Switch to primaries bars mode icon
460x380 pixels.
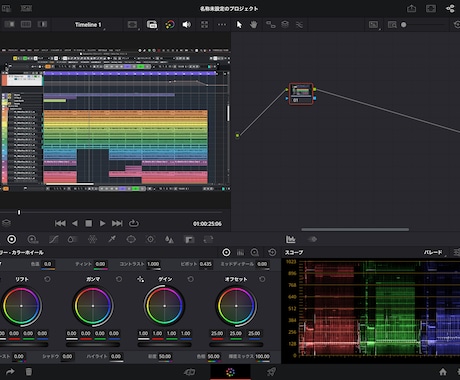click(240, 252)
